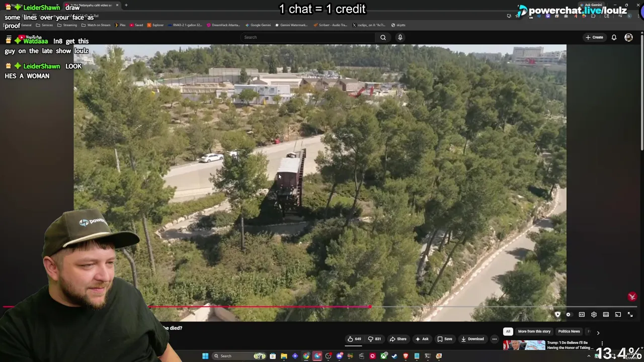Screen dimensions: 644x362
Task: Toggle closed captions CC button
Action: click(582, 315)
